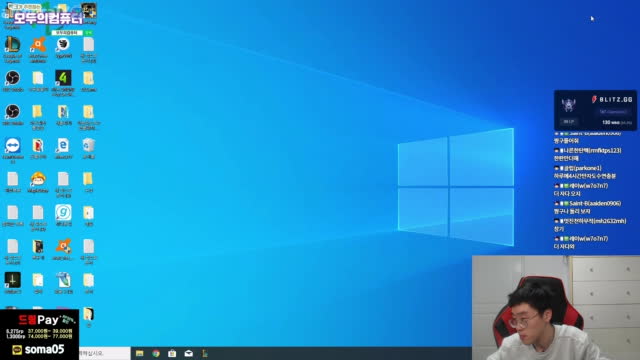Open Microsoft Store in the taskbar

pyautogui.click(x=172, y=353)
